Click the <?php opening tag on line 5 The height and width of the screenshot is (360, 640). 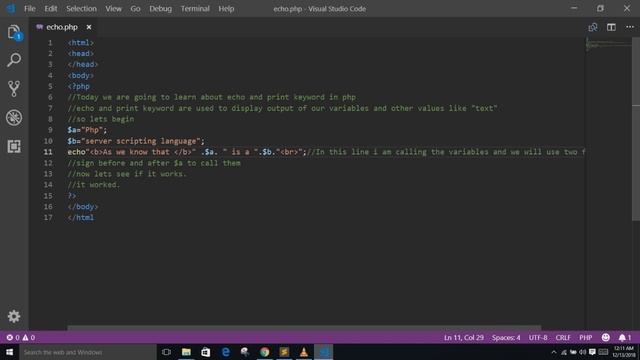click(78, 86)
